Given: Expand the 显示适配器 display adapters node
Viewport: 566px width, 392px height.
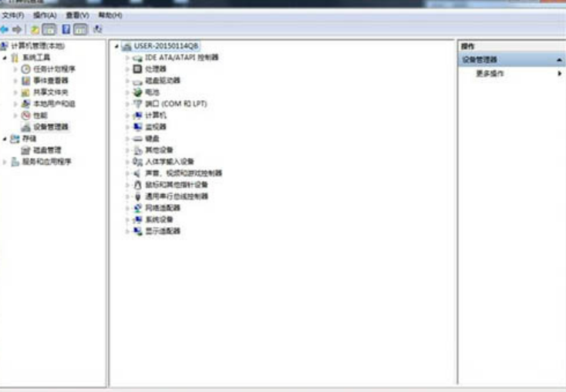Looking at the screenshot, I should (127, 231).
